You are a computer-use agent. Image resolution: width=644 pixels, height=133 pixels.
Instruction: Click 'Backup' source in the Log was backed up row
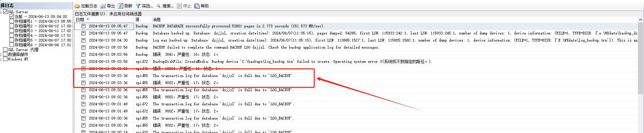pyautogui.click(x=142, y=40)
